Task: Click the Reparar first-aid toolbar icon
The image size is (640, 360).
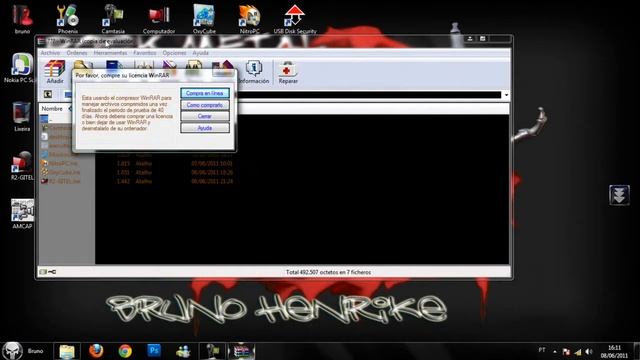Action: (288, 73)
